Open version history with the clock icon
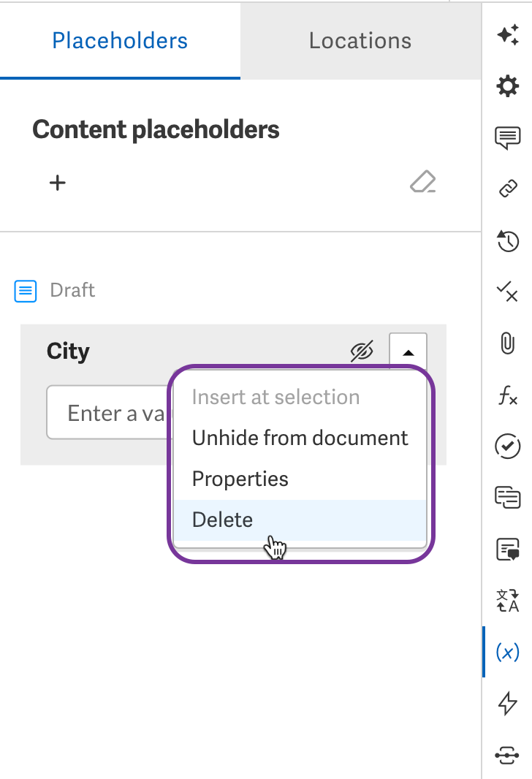Screen dimensions: 532x779 (508, 241)
